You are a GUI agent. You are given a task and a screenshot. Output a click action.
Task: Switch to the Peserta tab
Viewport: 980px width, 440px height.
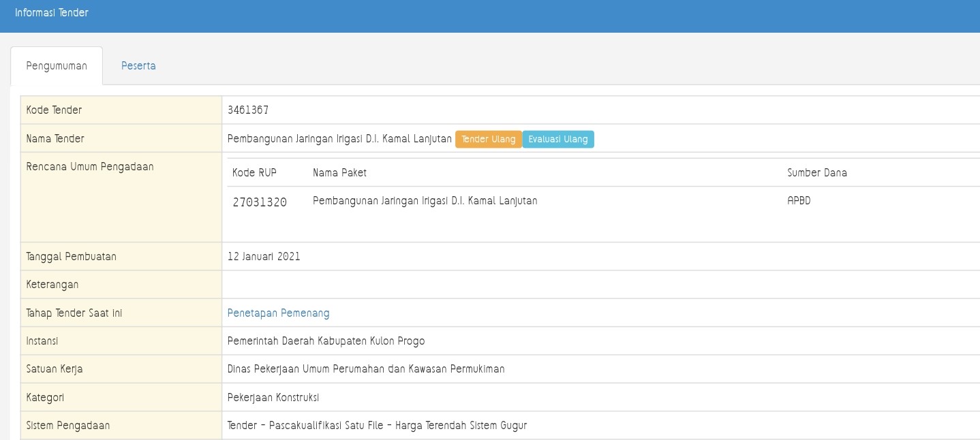point(138,66)
